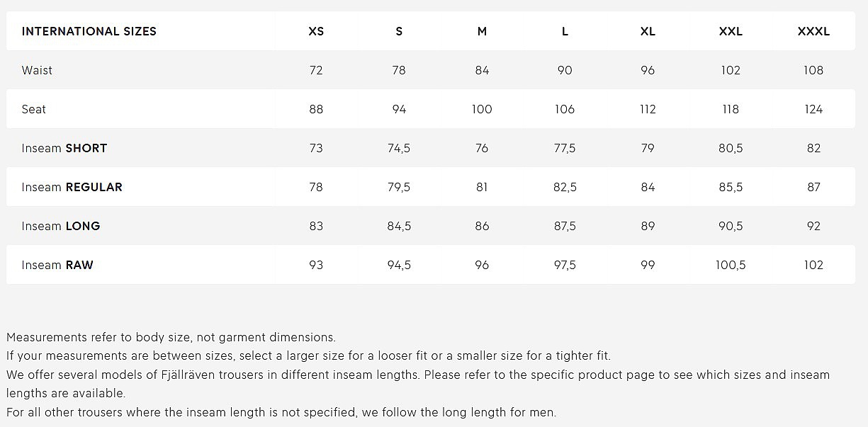
Task: Click Inseam SHORT value 74,5 for size S
Action: [x=399, y=148]
